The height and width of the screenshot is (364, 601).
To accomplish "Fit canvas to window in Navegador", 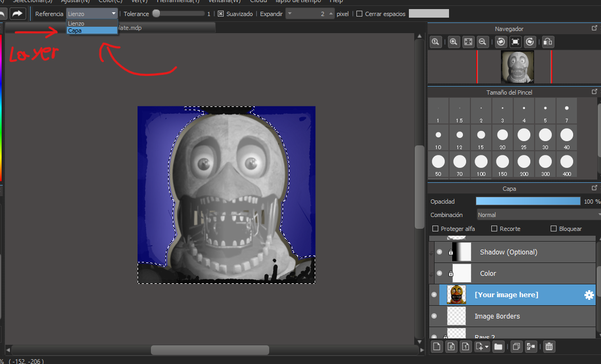I will pyautogui.click(x=468, y=42).
